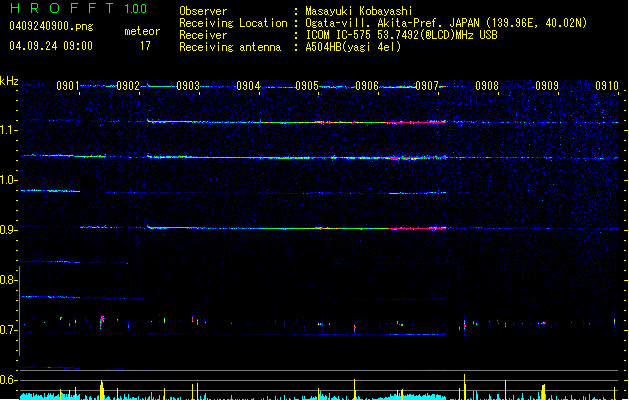Image resolution: width=629 pixels, height=400 pixels.
Task: Select the 0907 time marker
Action: coord(427,87)
